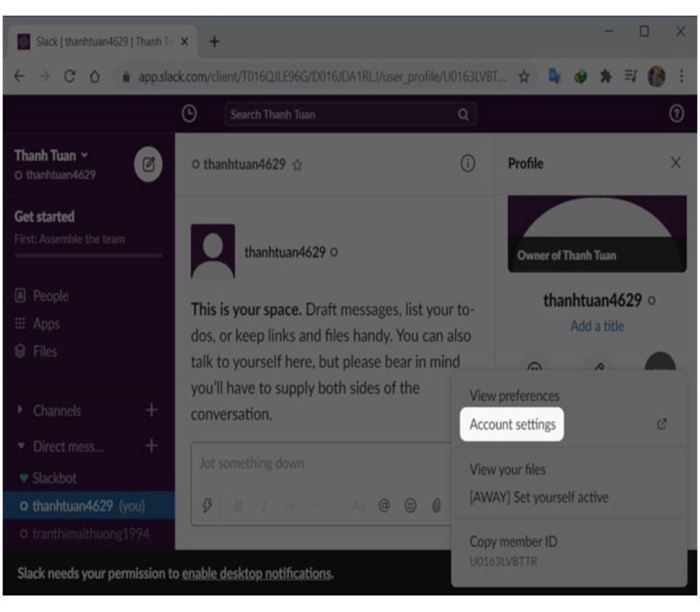Select Copy member ID menu entry
700x612 pixels.
tap(514, 541)
